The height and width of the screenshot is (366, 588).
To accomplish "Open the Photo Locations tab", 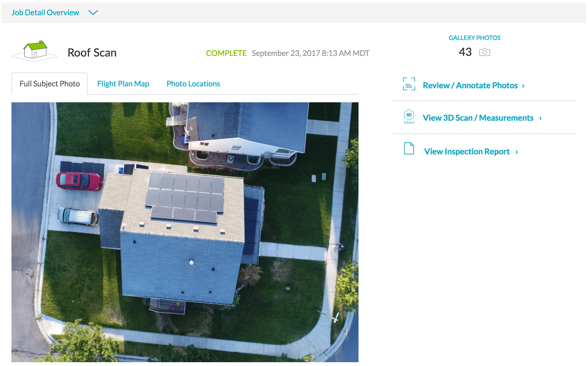I will [x=193, y=84].
